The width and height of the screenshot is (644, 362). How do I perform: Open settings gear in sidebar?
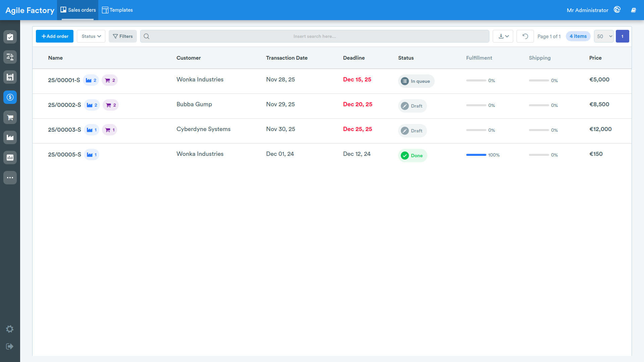click(10, 329)
